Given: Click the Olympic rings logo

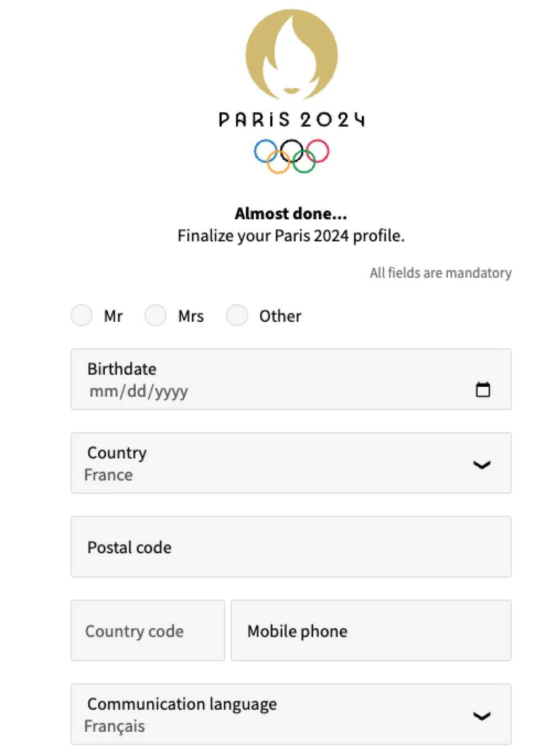Looking at the screenshot, I should pos(291,156).
